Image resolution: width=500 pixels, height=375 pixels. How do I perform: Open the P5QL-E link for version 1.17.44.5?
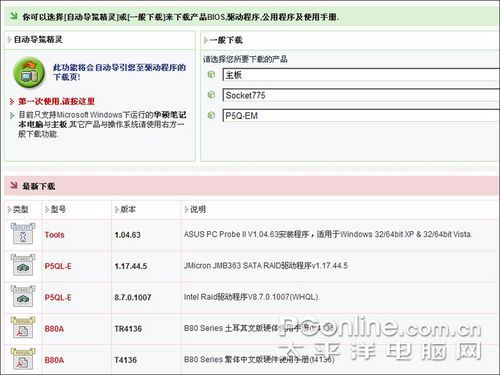tap(58, 266)
